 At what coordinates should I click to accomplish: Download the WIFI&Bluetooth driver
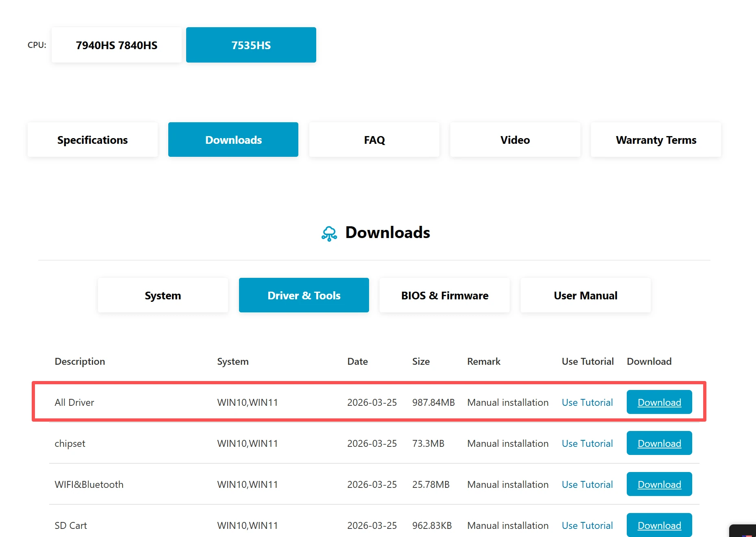tap(659, 484)
